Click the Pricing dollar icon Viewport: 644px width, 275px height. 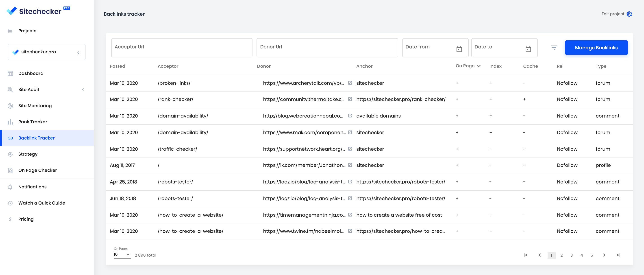click(10, 219)
